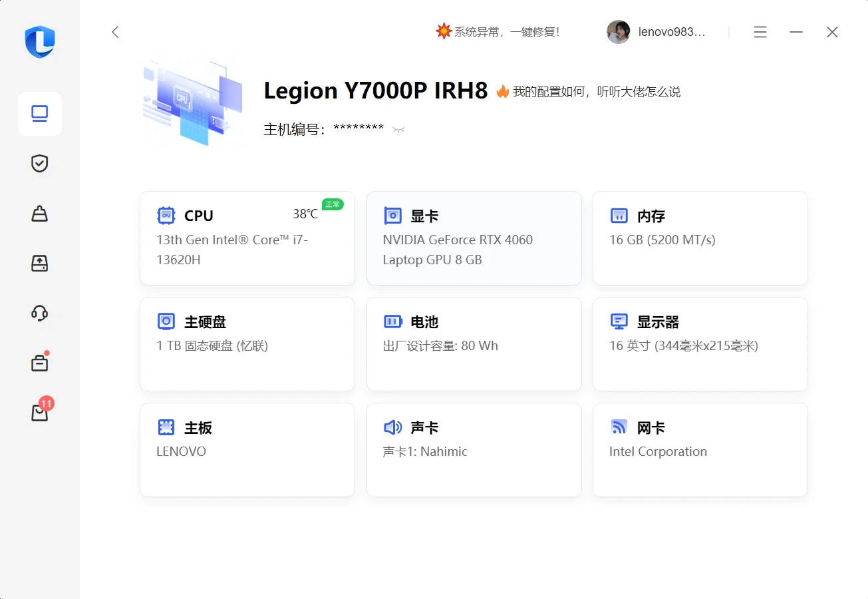
Task: Click the Lenovo logo at top left
Action: click(x=40, y=42)
